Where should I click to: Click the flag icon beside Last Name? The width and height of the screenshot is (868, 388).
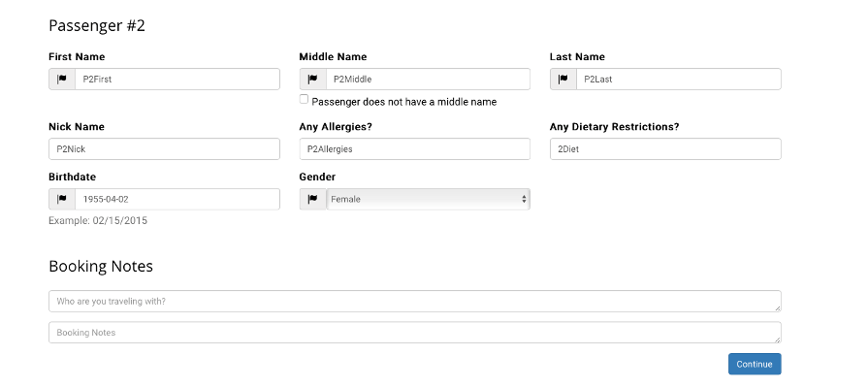(x=563, y=80)
